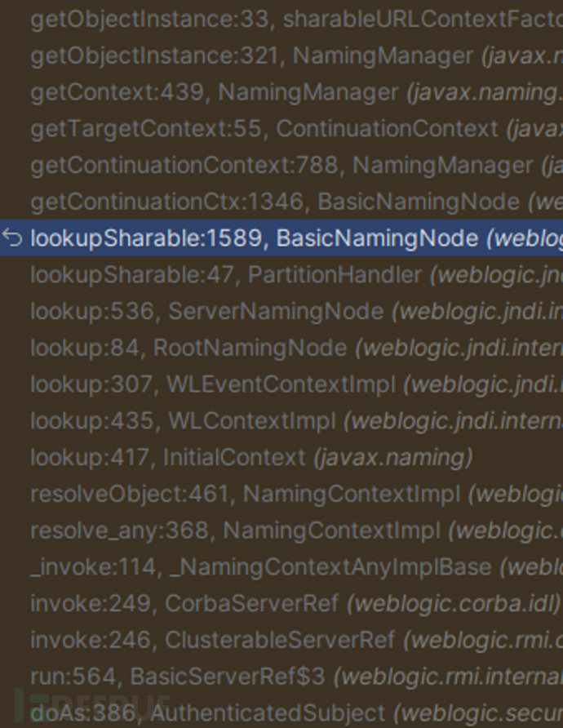Screen dimensions: 563x728
Task: Select stack frame lookup:417, InitialContext
Action: [281, 457]
